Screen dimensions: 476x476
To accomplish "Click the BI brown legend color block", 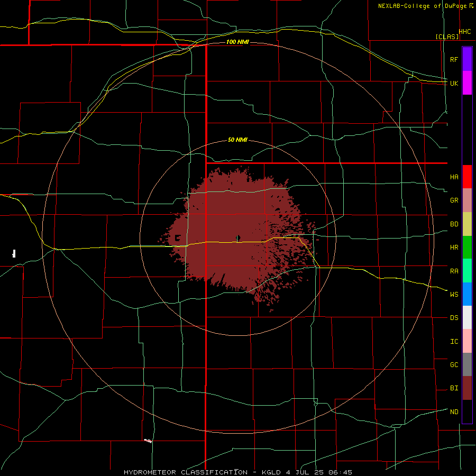I will [x=467, y=388].
